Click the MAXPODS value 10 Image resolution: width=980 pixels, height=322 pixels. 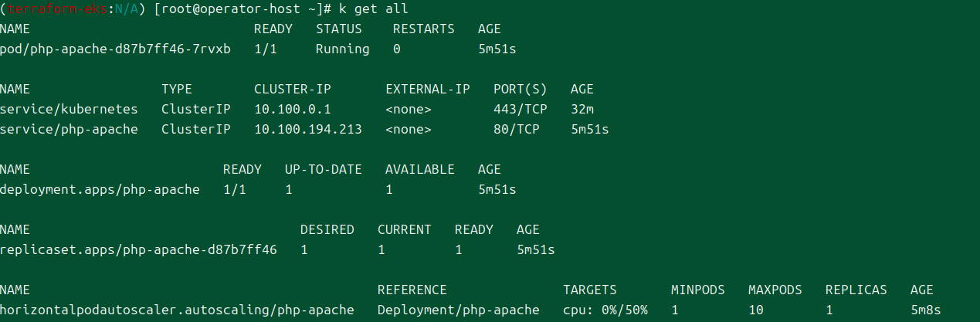coord(756,310)
